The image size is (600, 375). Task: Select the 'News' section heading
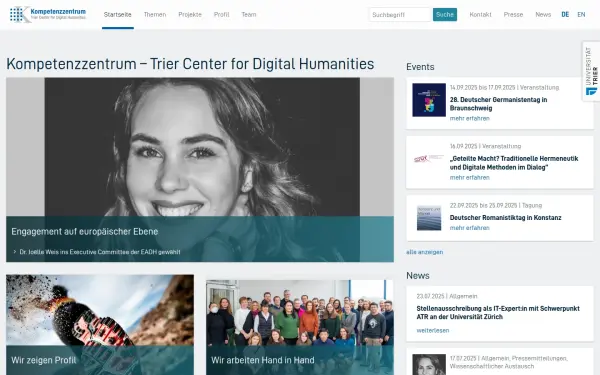[418, 276]
